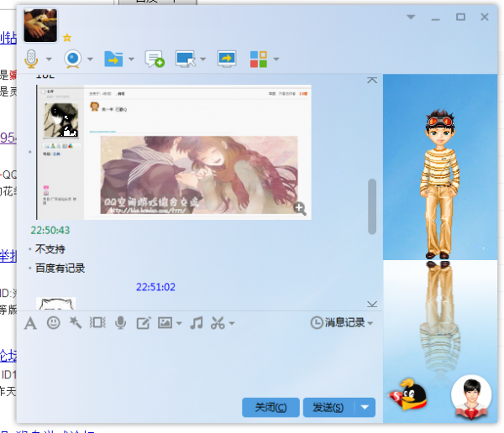Viewport: 504px width, 433px height.
Task: Start remote desktop assistance icon
Action: coord(186,59)
